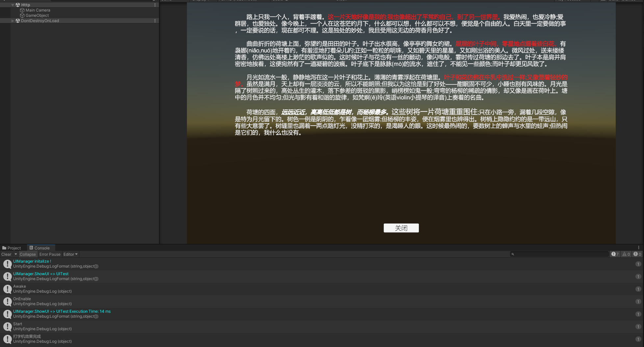Viewport: 644px width, 347px height.
Task: Open the Clear options dropdown arrow
Action: click(16, 254)
